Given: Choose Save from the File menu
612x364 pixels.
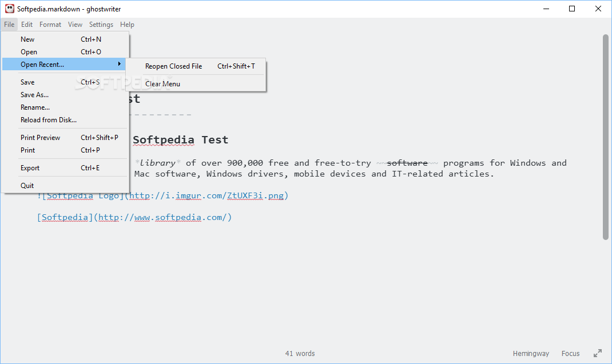Looking at the screenshot, I should coord(65,82).
